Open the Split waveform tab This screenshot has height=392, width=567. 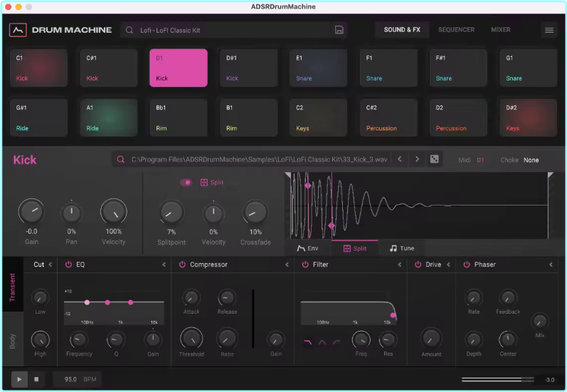[x=355, y=248]
